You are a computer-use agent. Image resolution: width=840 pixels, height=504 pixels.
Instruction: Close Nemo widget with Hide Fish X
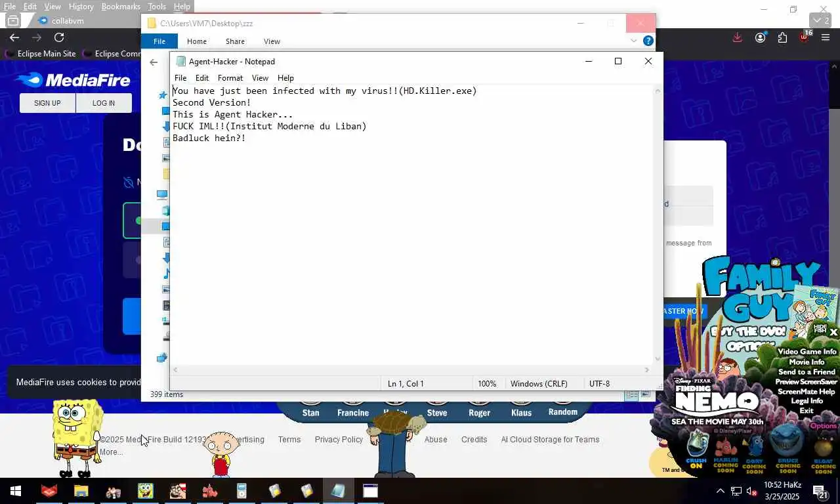833,332
